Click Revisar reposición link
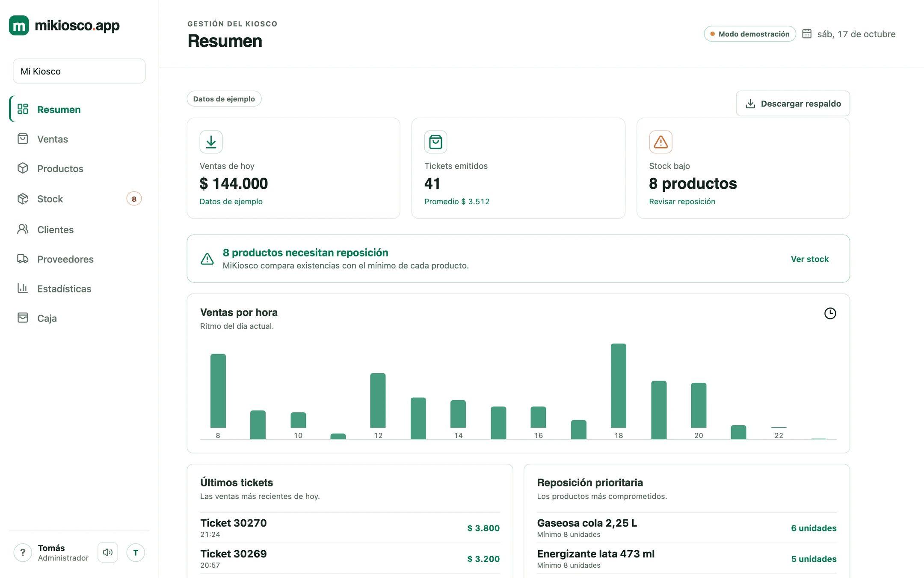 pos(682,201)
